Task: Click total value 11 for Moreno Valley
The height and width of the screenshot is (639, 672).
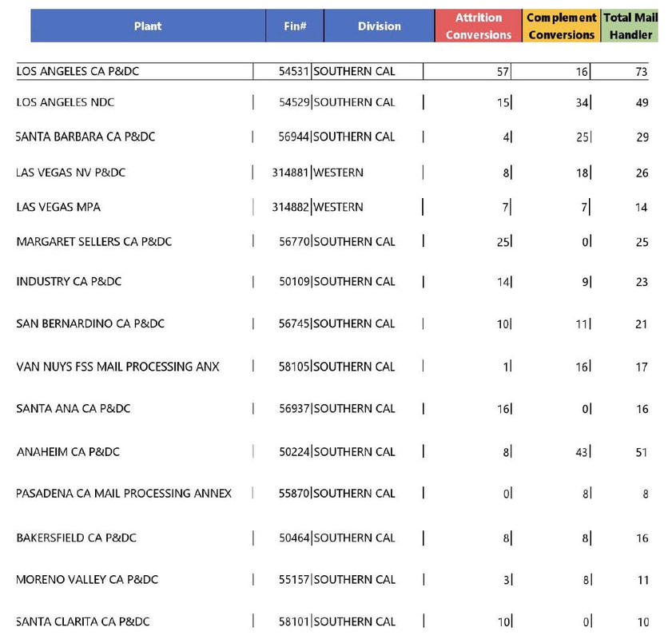Action: (x=643, y=580)
